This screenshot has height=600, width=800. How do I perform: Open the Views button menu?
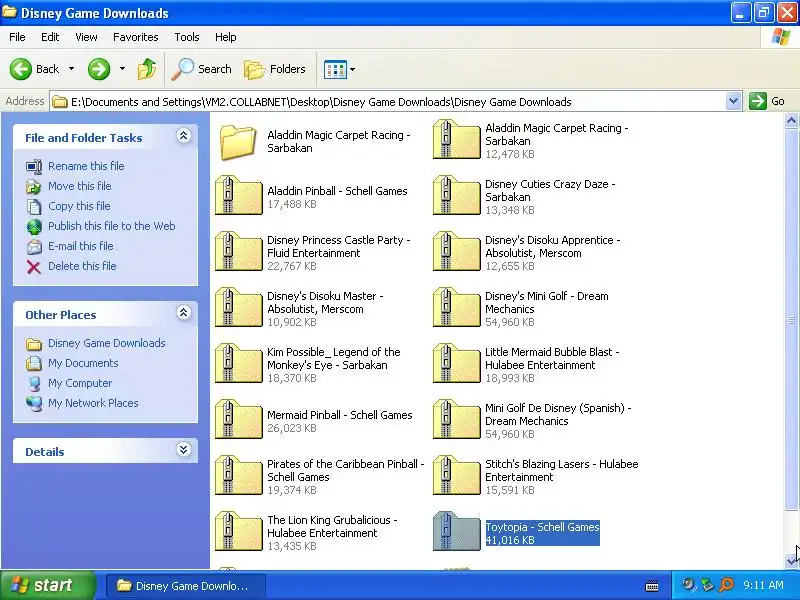339,69
